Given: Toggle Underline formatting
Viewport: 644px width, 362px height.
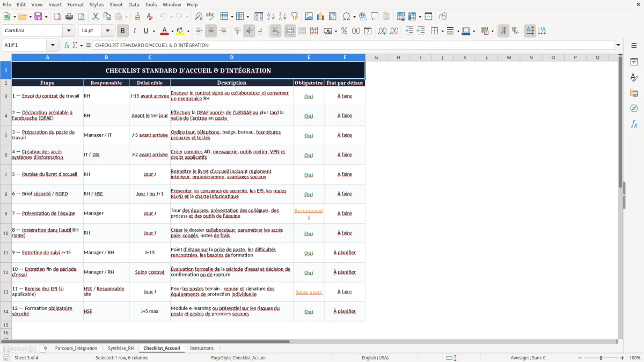Looking at the screenshot, I should click(x=146, y=31).
